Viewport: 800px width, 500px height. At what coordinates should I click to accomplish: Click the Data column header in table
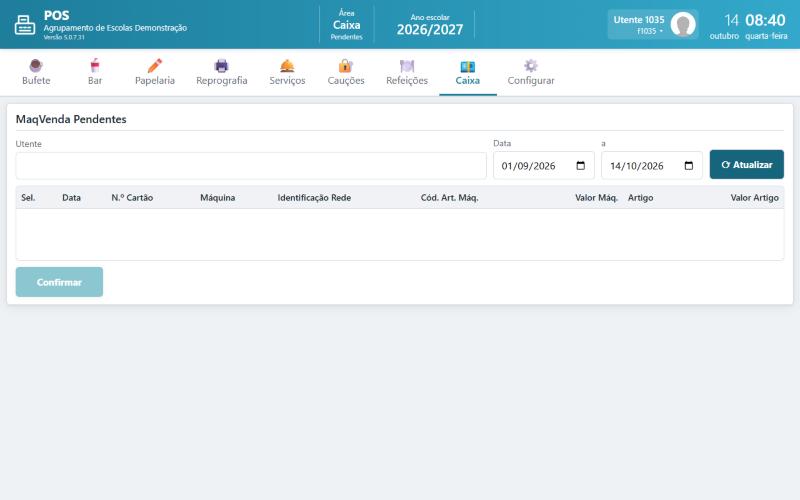click(71, 197)
